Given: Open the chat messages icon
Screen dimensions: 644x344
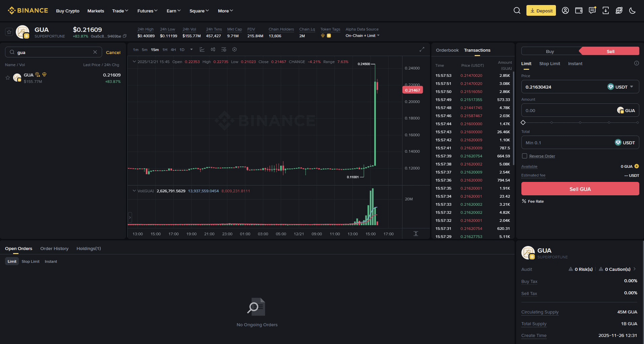Looking at the screenshot, I should 592,10.
